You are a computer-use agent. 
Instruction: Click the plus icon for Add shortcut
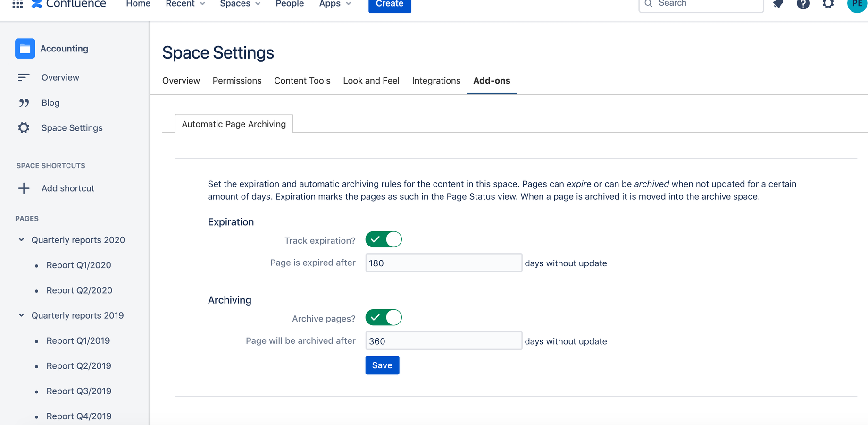pyautogui.click(x=24, y=188)
